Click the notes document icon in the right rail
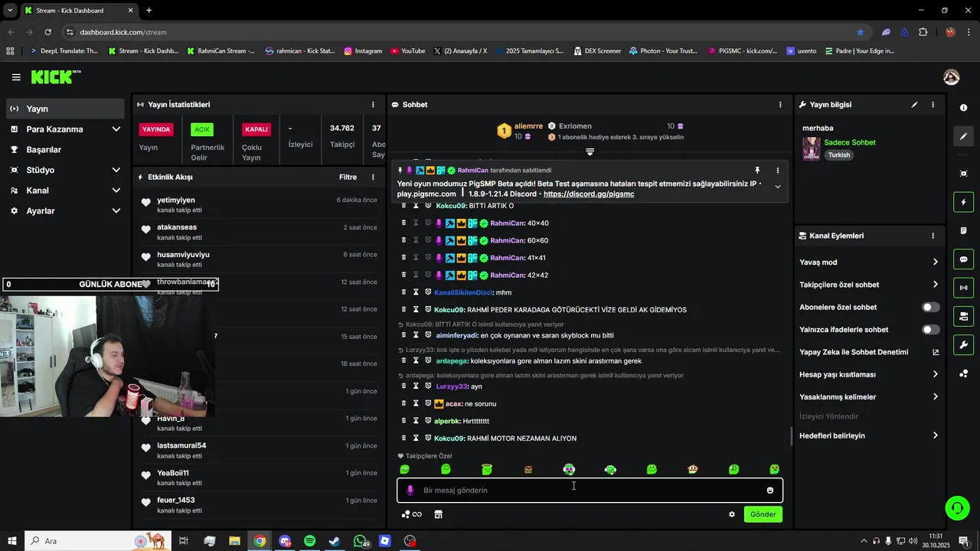Screen dimensions: 980x551 coord(963,230)
